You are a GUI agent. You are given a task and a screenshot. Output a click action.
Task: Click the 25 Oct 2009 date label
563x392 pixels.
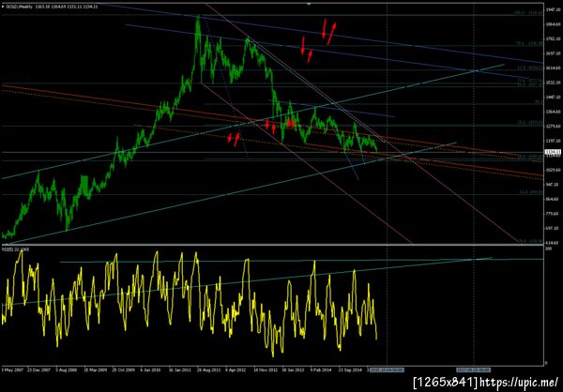[123, 369]
